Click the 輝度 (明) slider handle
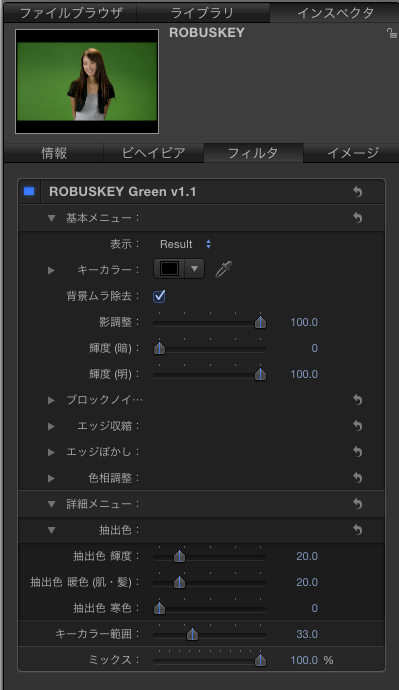 pyautogui.click(x=260, y=374)
